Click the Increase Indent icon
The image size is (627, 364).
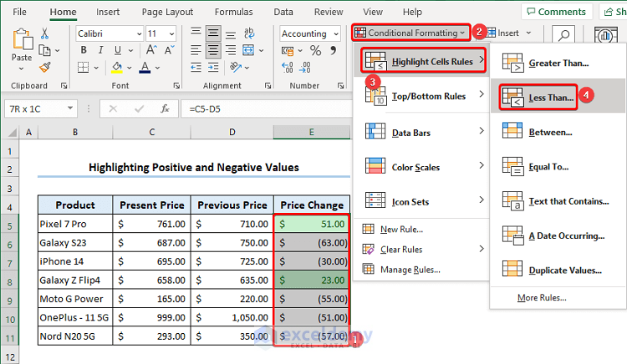(x=213, y=68)
